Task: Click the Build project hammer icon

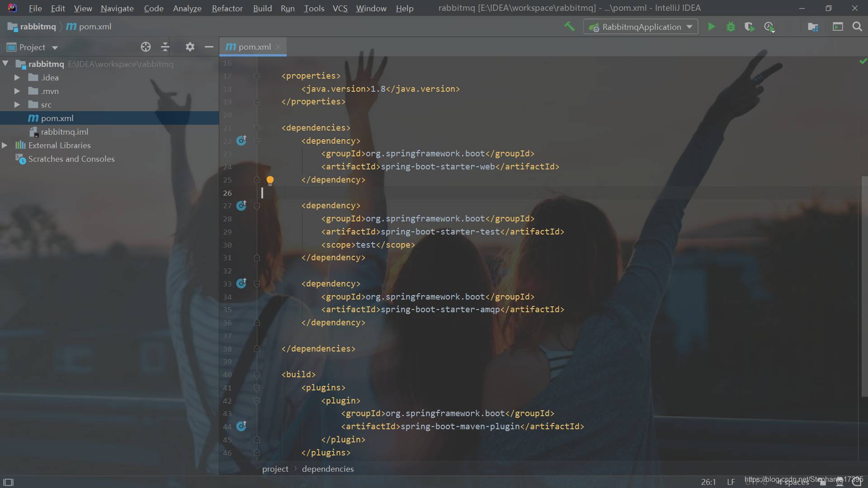Action: [x=569, y=27]
